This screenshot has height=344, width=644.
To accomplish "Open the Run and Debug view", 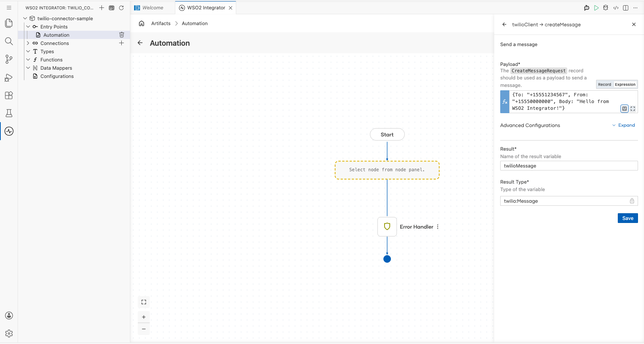I will [x=9, y=78].
